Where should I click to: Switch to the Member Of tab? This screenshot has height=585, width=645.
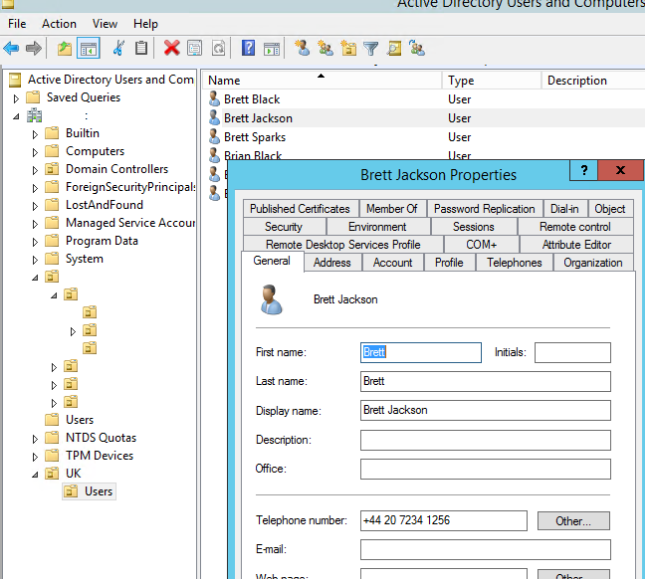pos(392,209)
